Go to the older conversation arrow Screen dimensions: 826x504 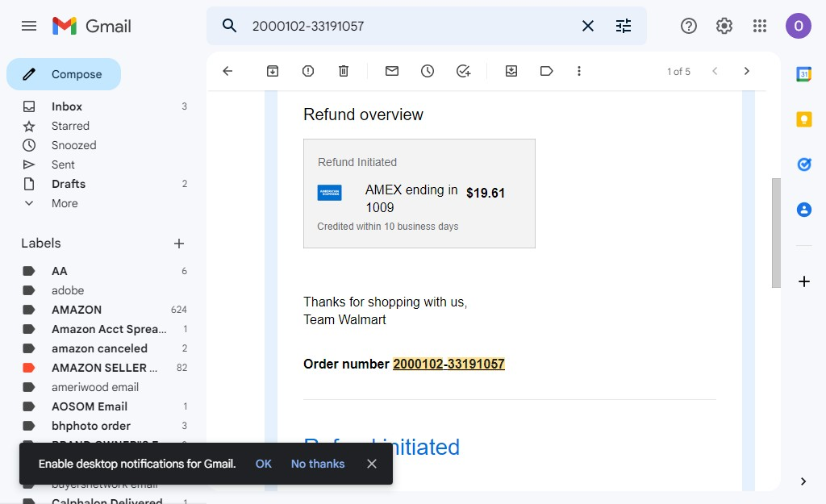point(746,71)
